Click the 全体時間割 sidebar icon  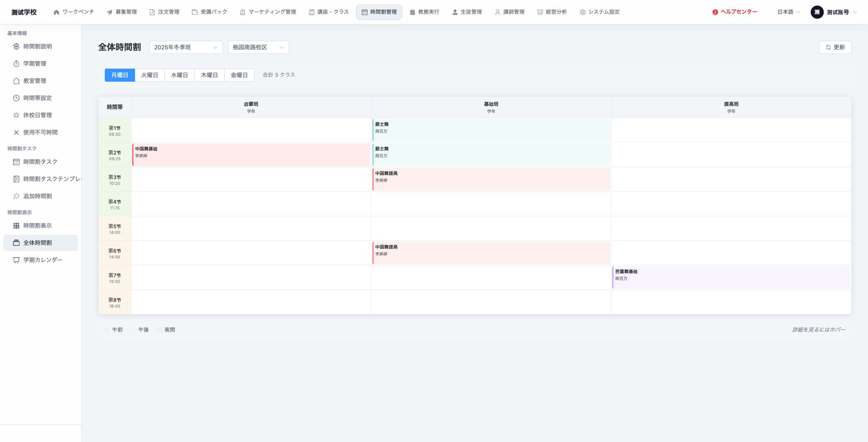click(x=16, y=243)
